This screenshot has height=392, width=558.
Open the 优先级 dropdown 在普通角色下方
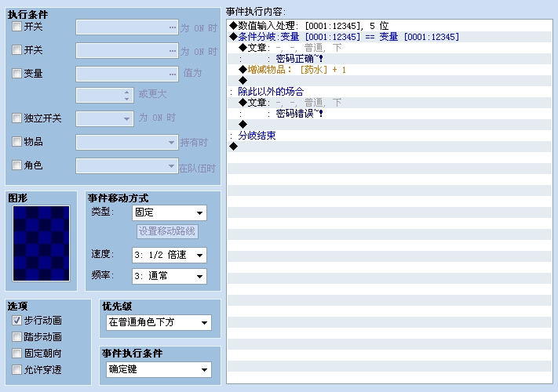point(159,322)
